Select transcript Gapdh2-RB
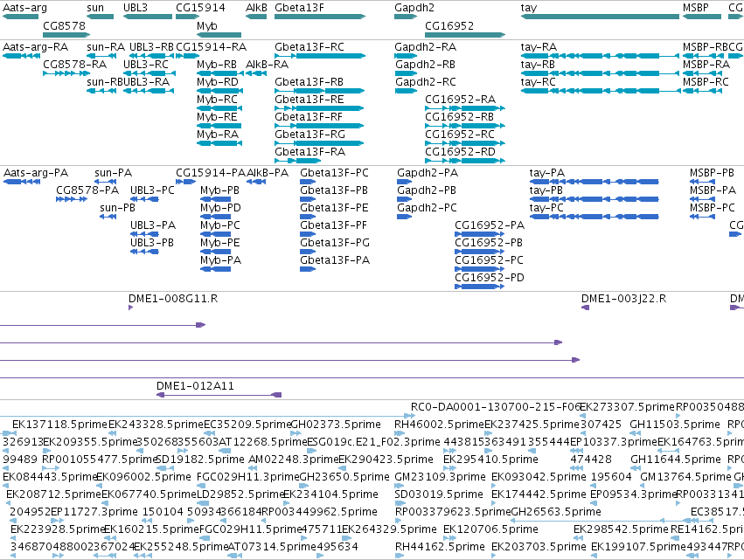The image size is (744, 560). pyautogui.click(x=406, y=73)
